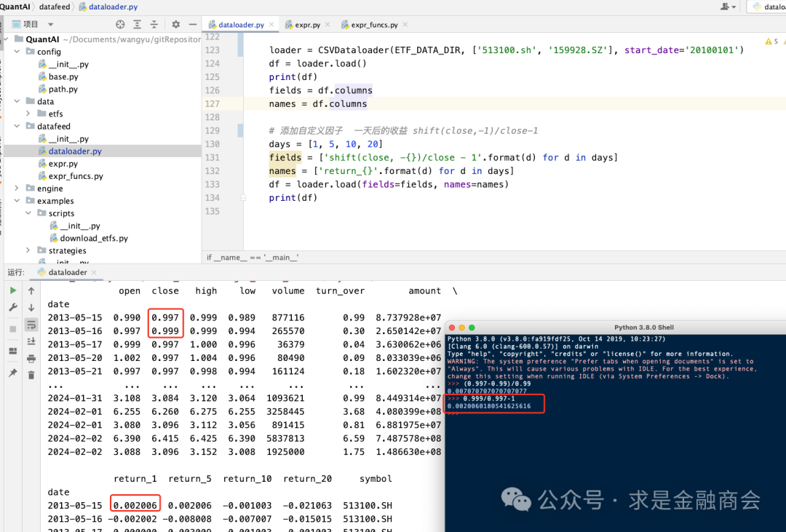Image resolution: width=786 pixels, height=532 pixels.
Task: Open path.py in config folder
Action: pyautogui.click(x=63, y=90)
